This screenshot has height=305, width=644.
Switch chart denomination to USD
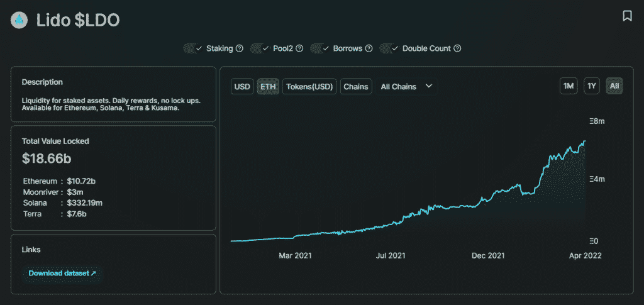[242, 87]
